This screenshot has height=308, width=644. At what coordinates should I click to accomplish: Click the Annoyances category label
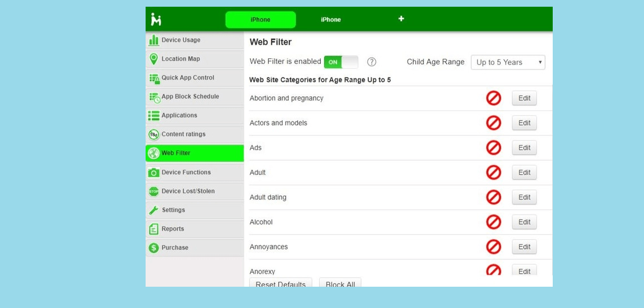[269, 247]
